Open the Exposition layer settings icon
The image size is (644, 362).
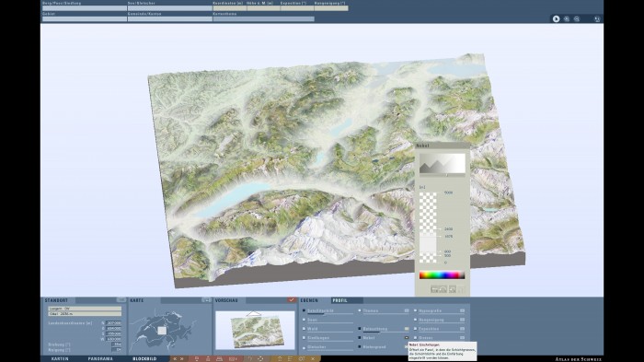click(462, 329)
